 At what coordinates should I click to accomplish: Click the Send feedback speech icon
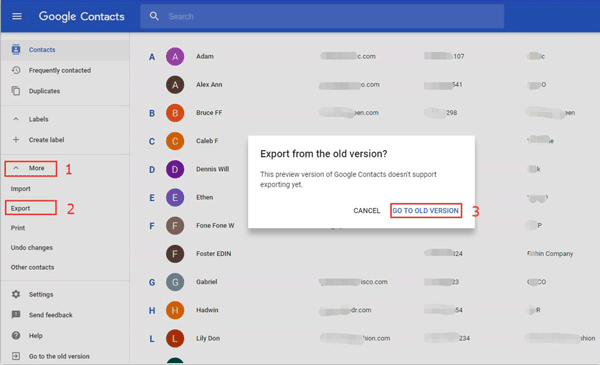[x=16, y=315]
